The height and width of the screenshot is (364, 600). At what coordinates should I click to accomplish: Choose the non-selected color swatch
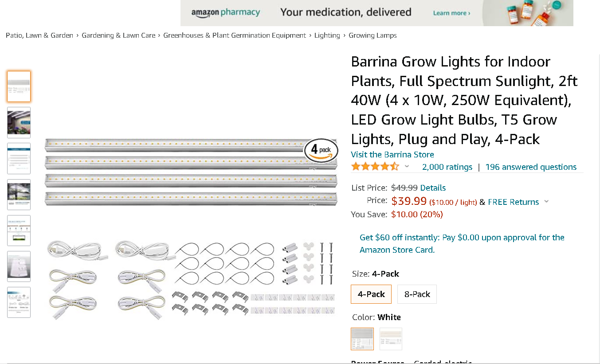(391, 339)
